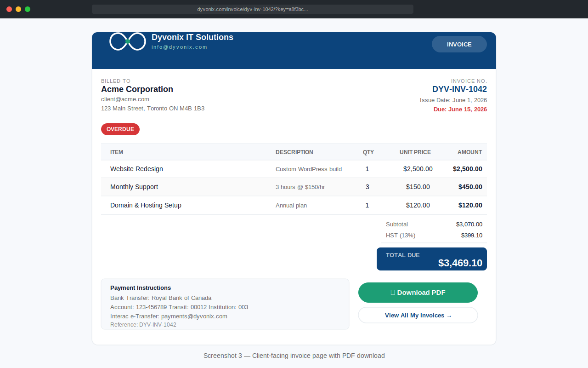Screen dimensions: 588x368
Task: Click the TOTAL DUE $3,469.10 box
Action: pyautogui.click(x=432, y=259)
